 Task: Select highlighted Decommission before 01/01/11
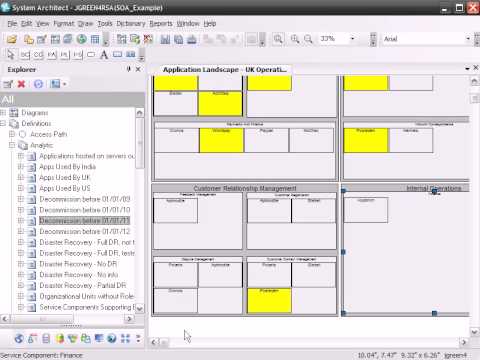pos(84,221)
